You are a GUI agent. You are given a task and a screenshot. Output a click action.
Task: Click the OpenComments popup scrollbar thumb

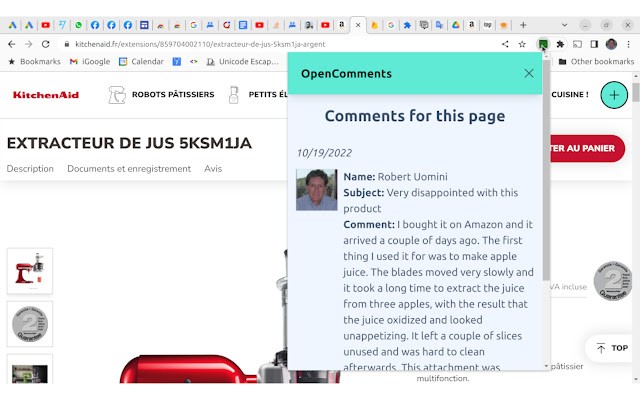pos(546,169)
